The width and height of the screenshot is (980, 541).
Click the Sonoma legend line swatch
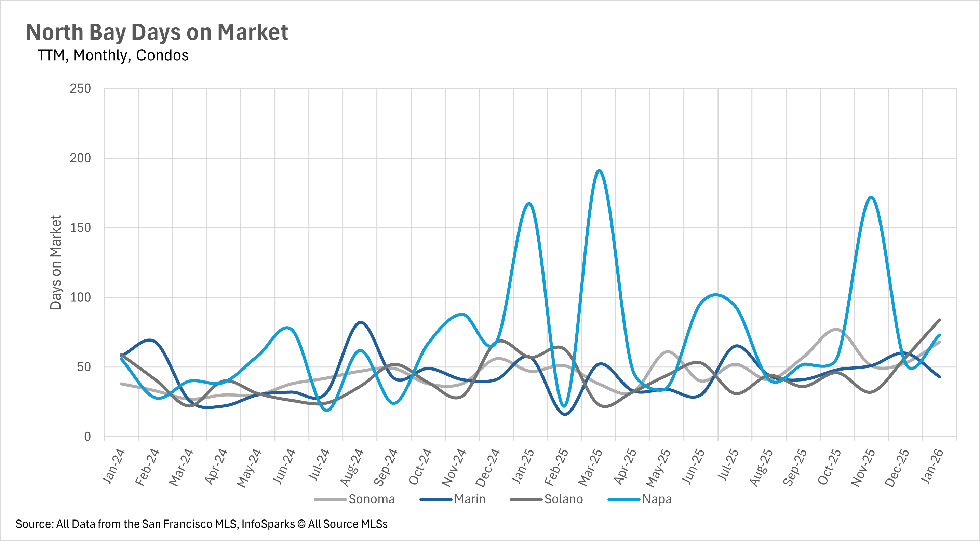click(330, 499)
